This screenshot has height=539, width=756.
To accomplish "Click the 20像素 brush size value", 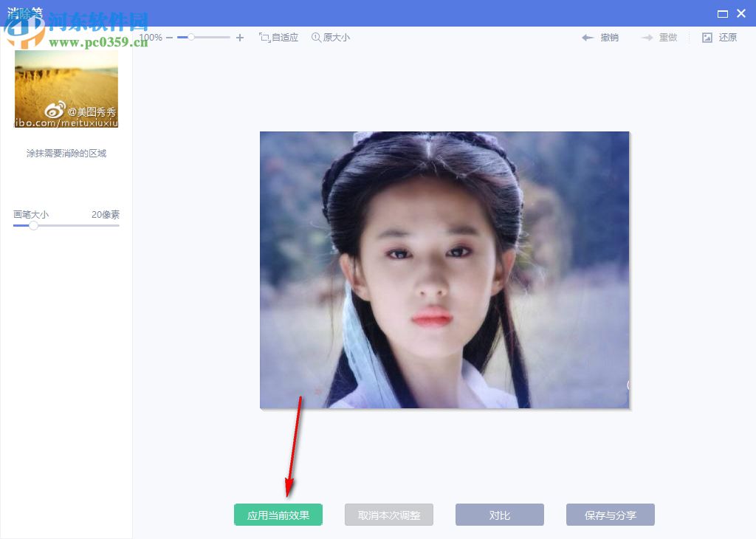I will (106, 214).
